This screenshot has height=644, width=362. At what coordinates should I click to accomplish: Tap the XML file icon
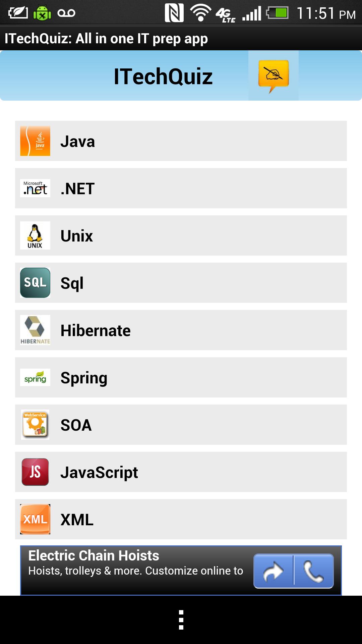point(35,520)
